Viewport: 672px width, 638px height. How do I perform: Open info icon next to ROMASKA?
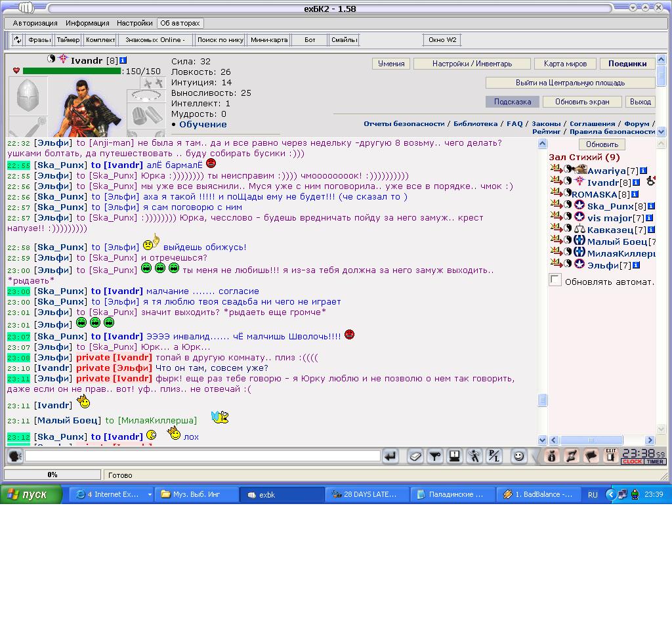tap(635, 194)
